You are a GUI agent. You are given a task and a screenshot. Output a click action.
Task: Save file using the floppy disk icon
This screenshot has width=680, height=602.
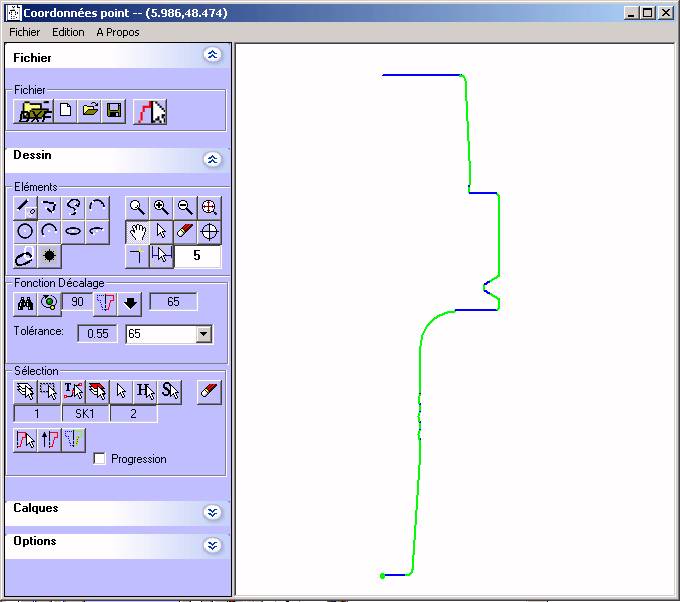click(114, 111)
